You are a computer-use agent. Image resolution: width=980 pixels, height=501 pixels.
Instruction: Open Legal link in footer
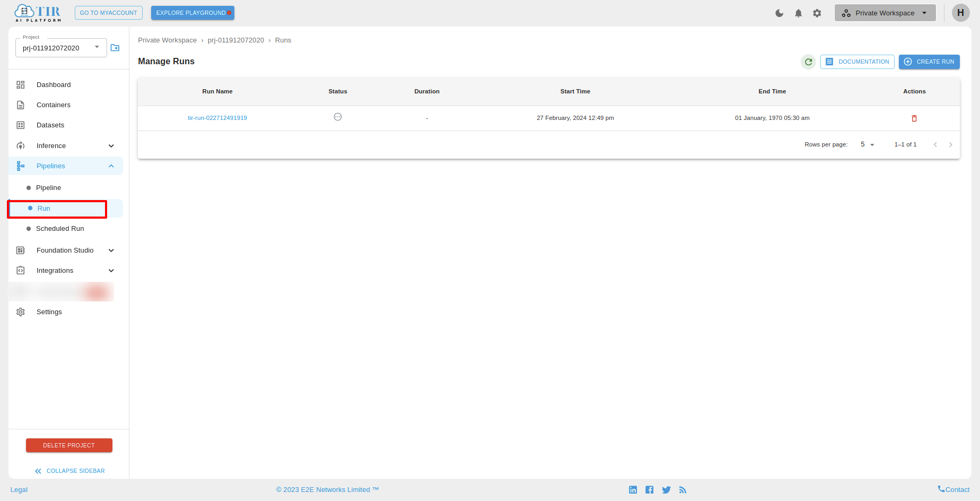19,490
